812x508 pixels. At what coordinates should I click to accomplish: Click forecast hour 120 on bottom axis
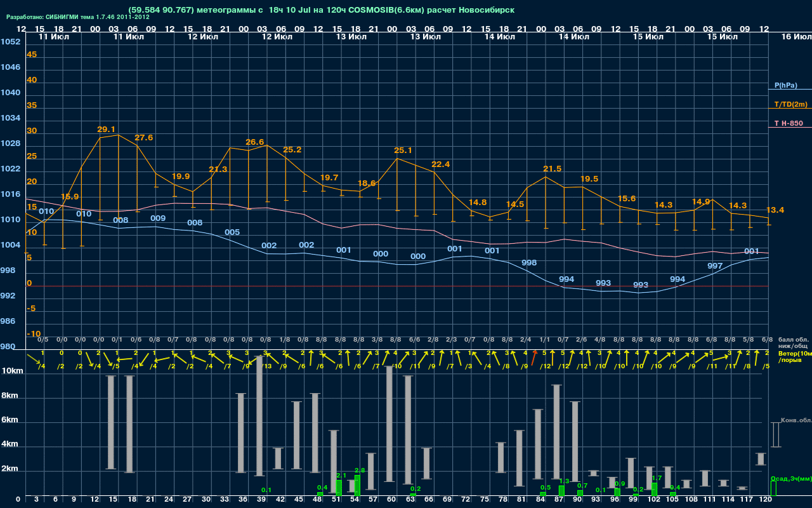point(765,500)
